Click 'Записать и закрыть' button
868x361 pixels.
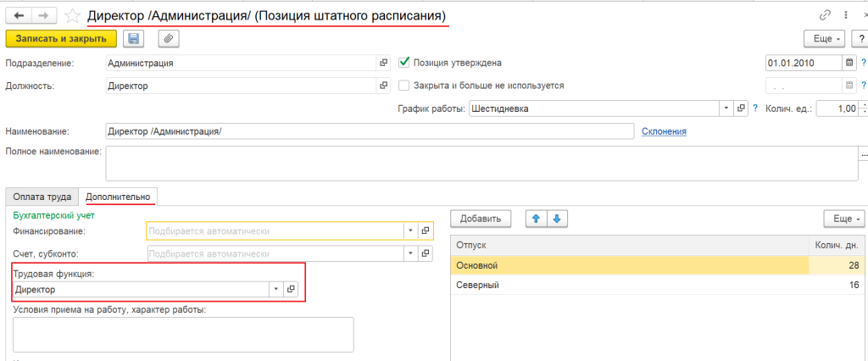pos(61,38)
